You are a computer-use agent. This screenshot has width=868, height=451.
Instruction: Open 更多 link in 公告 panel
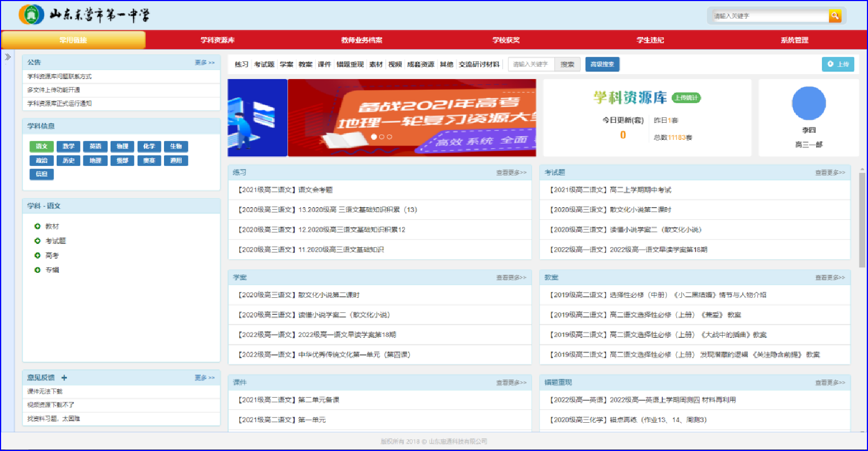tap(204, 62)
